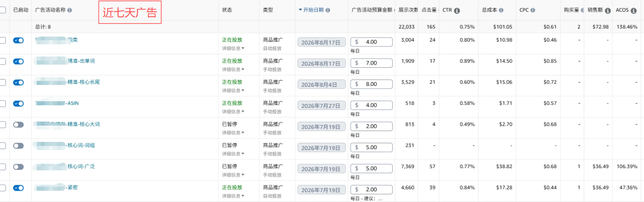Click info icon beside 开始日期 column header
Image resolution: width=644 pixels, height=202 pixels.
(x=328, y=10)
